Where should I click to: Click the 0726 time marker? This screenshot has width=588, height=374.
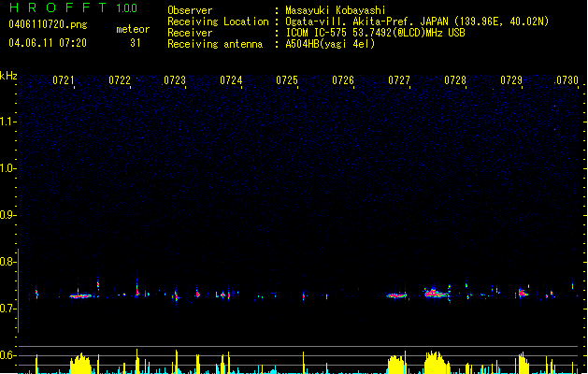pos(343,80)
